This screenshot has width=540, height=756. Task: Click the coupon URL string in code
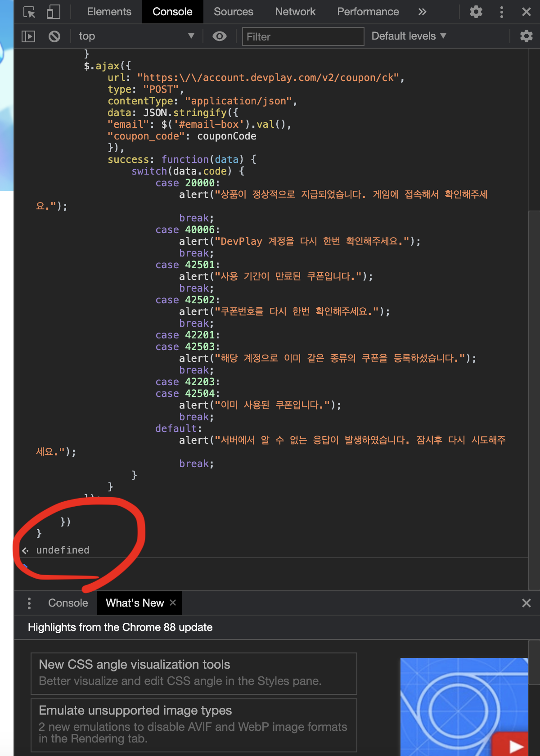(268, 77)
